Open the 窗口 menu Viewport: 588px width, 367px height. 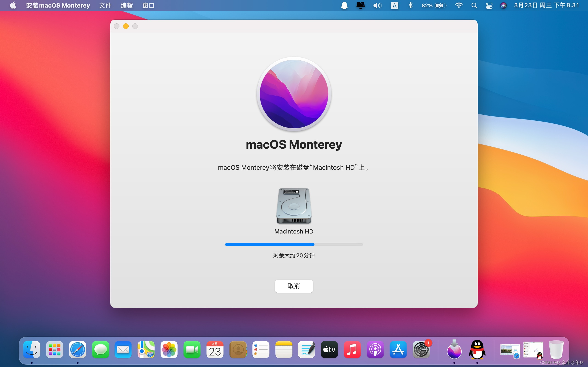[x=148, y=5]
